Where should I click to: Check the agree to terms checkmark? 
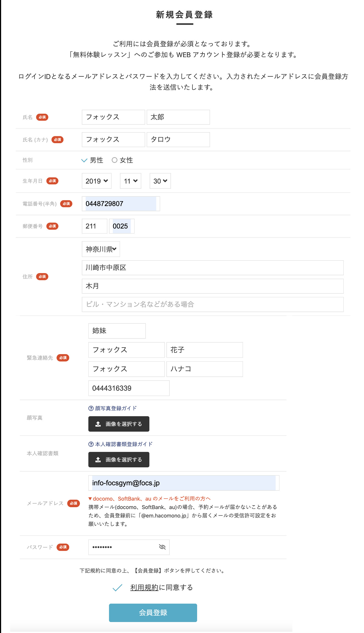point(117,588)
